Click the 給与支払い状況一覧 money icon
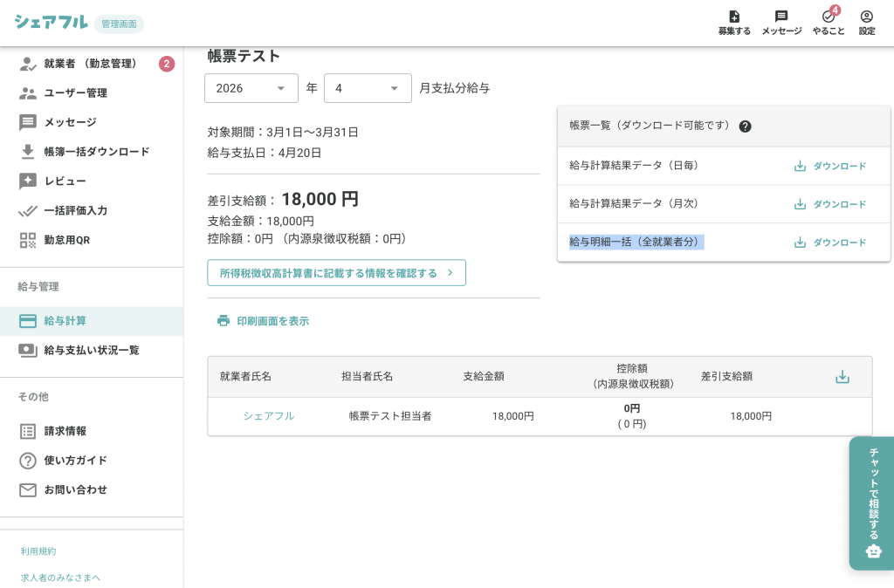Viewport: 894px width, 588px height. [x=27, y=351]
